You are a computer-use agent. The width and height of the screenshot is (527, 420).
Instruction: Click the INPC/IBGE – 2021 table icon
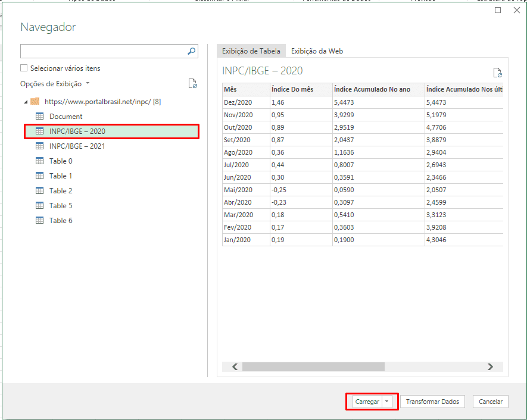click(40, 146)
